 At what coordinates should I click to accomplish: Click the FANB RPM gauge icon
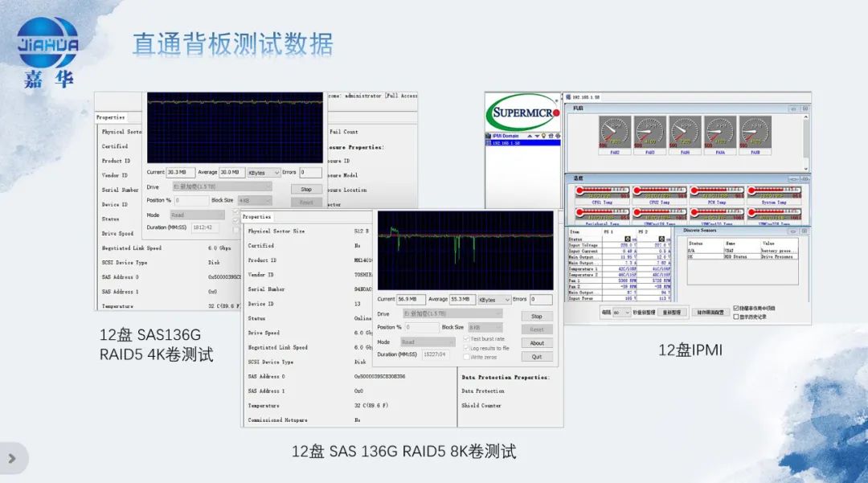tap(755, 132)
